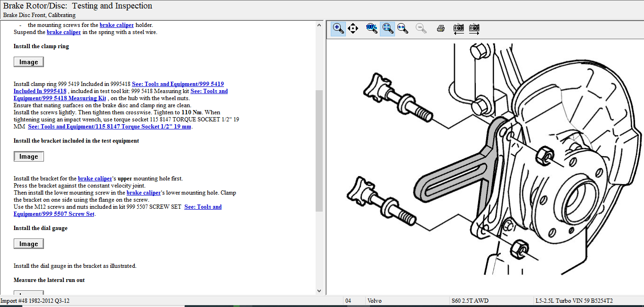
Task: Select the pan/move image tool
Action: click(353, 28)
